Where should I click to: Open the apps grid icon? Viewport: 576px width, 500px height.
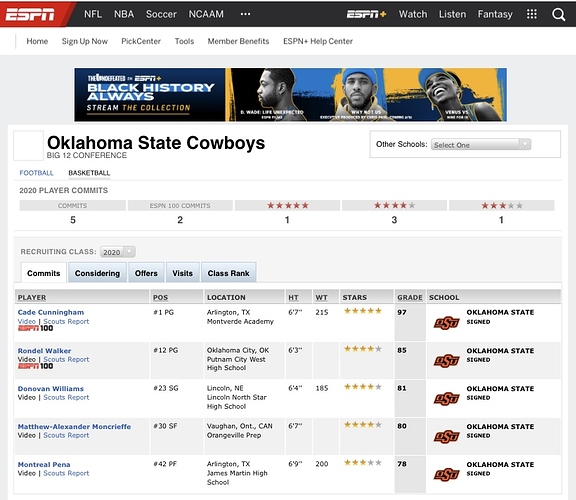tap(532, 14)
